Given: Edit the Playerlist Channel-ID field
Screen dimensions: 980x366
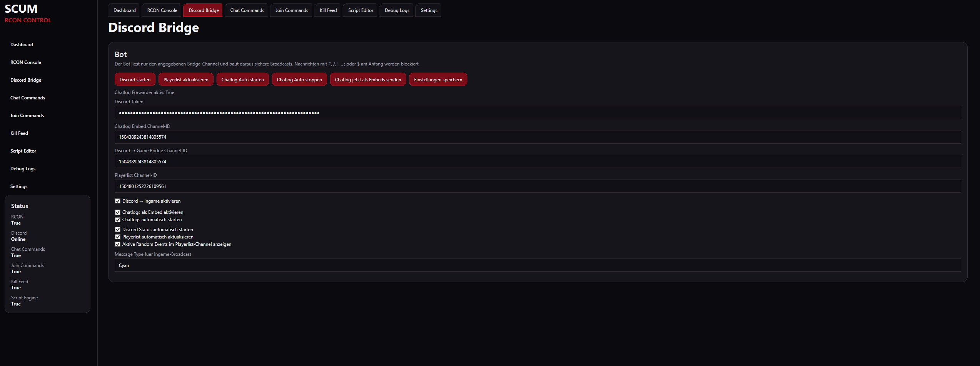Looking at the screenshot, I should pyautogui.click(x=538, y=186).
